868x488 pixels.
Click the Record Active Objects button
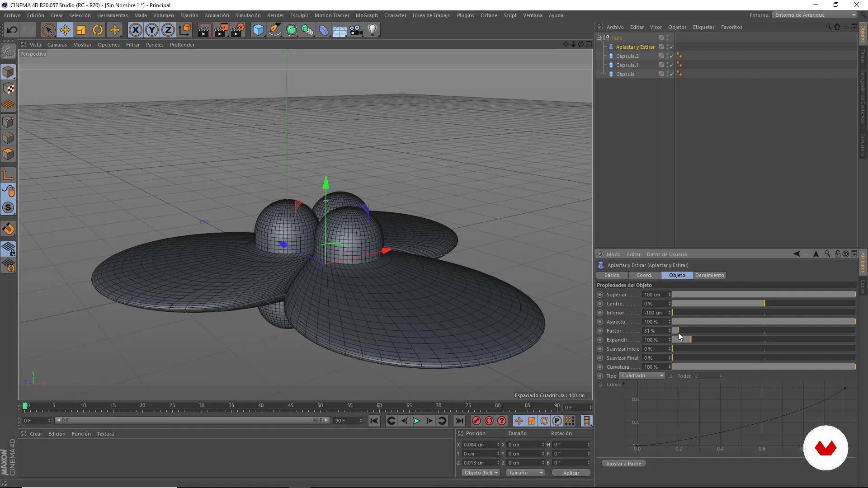click(476, 421)
